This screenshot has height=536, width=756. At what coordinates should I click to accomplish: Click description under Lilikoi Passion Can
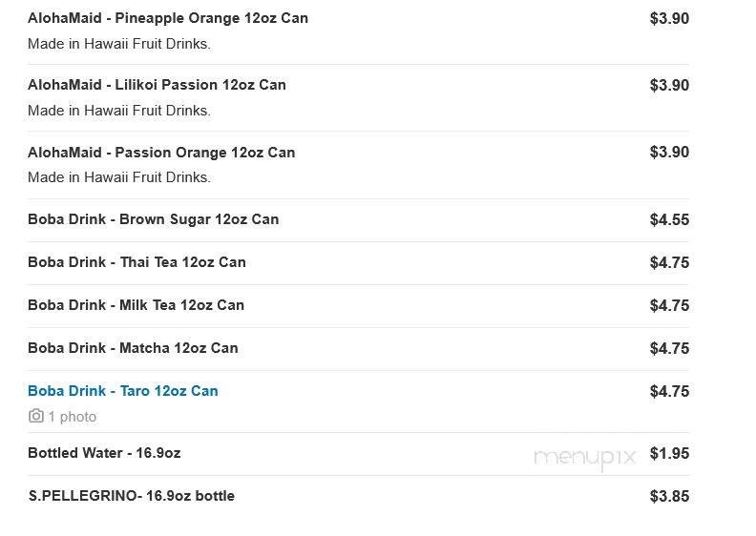[119, 111]
